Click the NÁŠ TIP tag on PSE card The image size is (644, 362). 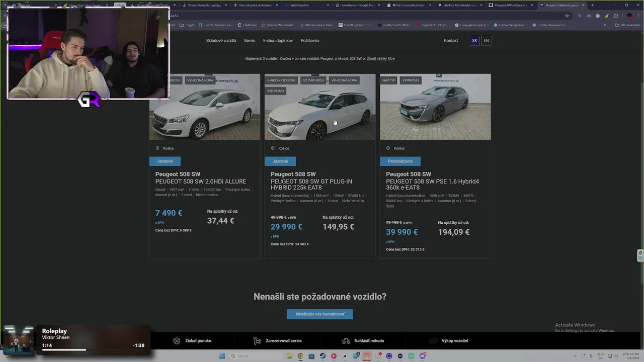tap(389, 80)
